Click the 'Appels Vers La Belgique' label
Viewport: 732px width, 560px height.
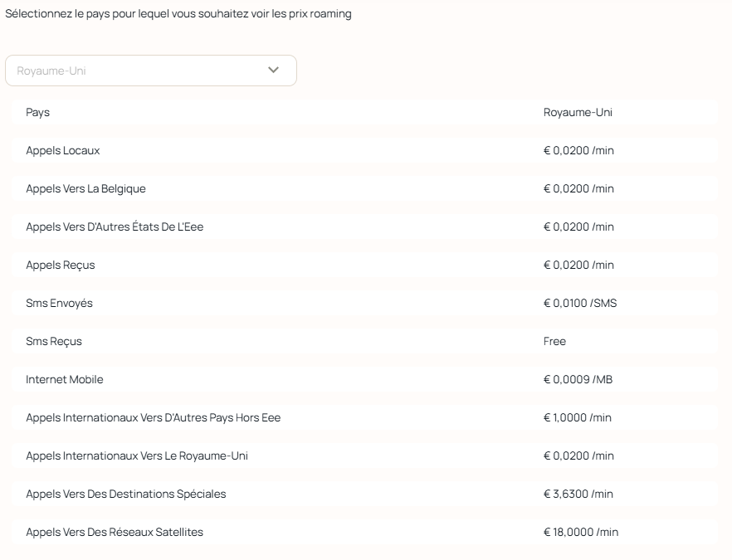pyautogui.click(x=85, y=189)
